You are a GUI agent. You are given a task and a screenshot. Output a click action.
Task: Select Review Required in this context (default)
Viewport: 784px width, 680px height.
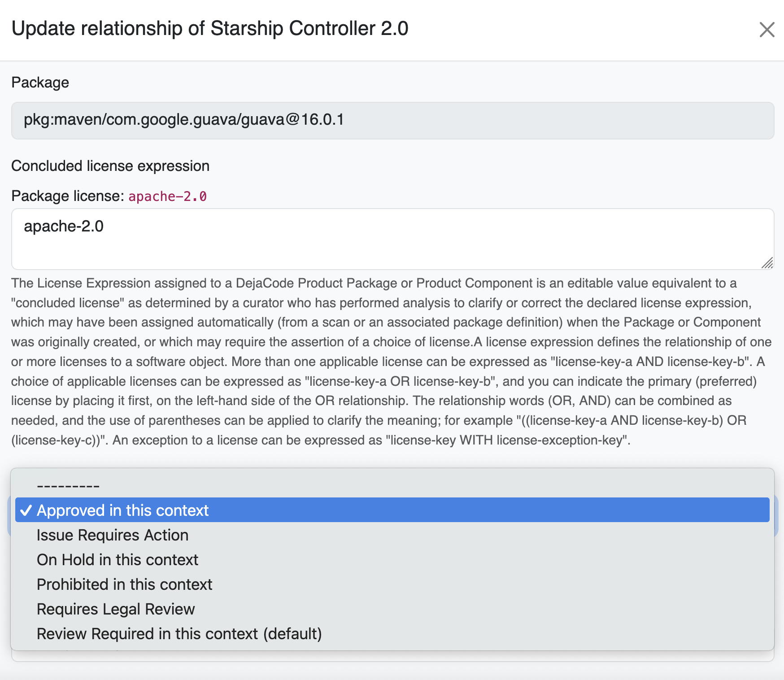392,634
